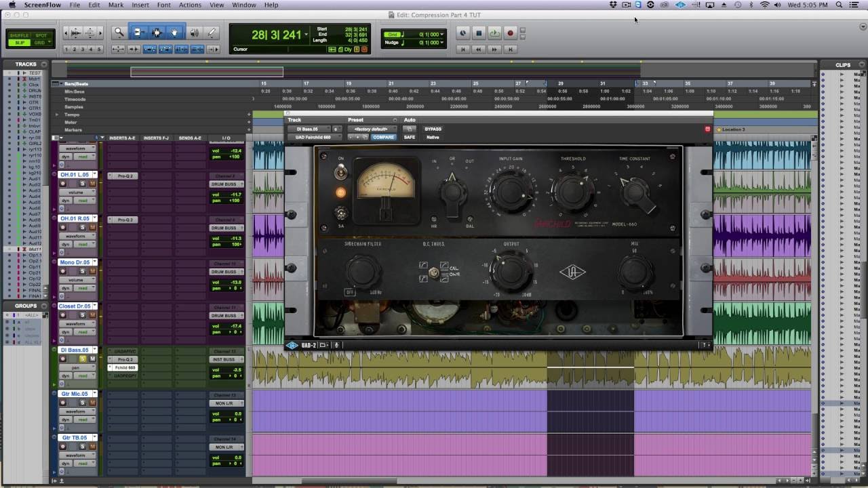Select zoom preset 3

click(83, 49)
